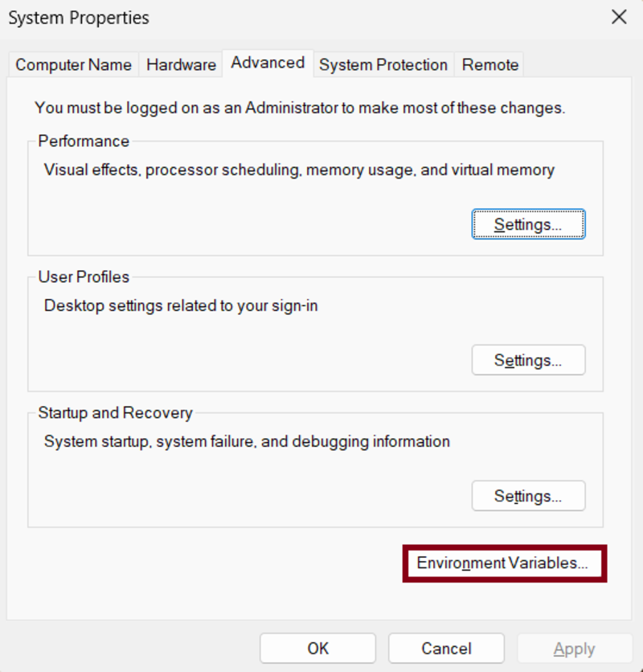
Task: Click the Startup and Recovery section label
Action: pyautogui.click(x=114, y=412)
